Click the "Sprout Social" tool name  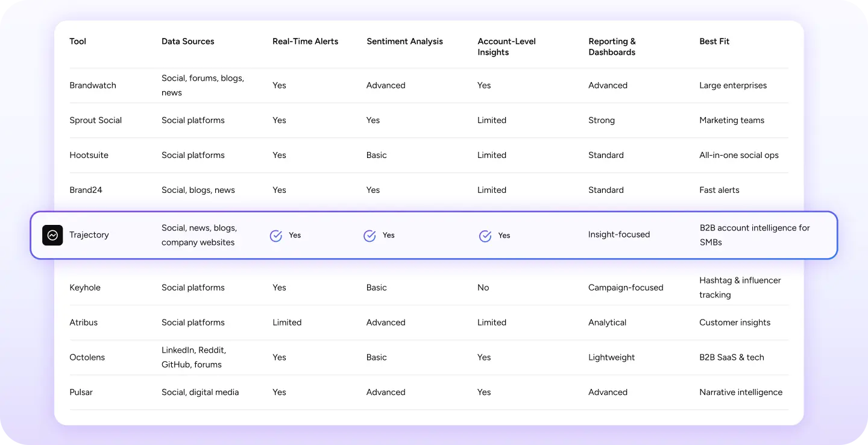coord(96,121)
